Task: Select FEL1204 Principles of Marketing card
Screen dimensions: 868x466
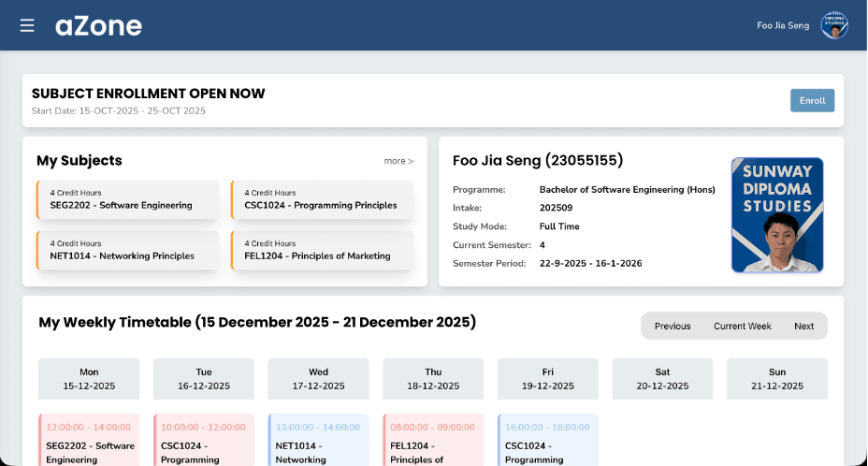Action: click(x=322, y=250)
